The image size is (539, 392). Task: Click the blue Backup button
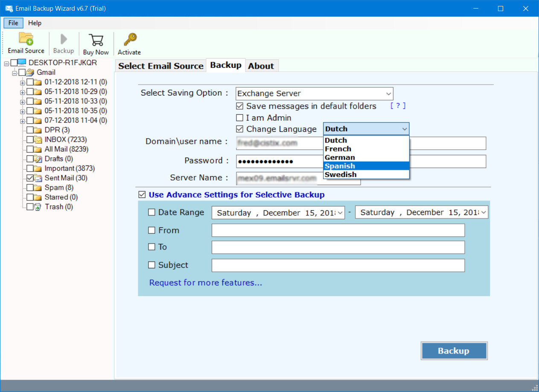click(x=454, y=351)
